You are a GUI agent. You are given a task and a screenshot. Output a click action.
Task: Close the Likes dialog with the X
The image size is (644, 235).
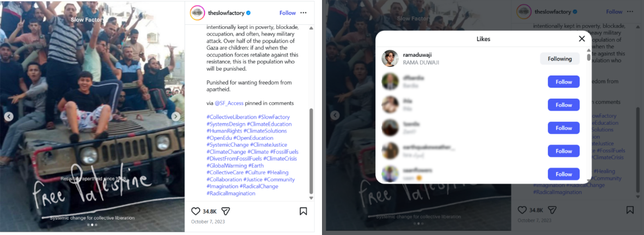coord(582,38)
